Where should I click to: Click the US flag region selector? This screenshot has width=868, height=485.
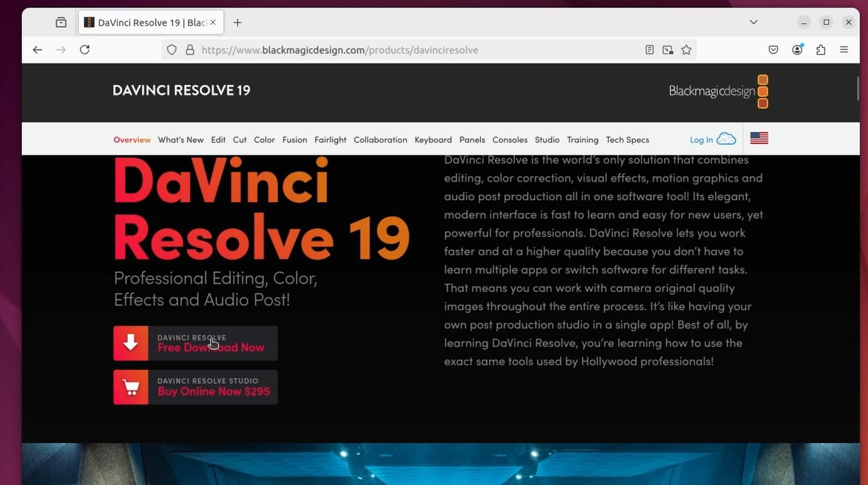(x=759, y=139)
